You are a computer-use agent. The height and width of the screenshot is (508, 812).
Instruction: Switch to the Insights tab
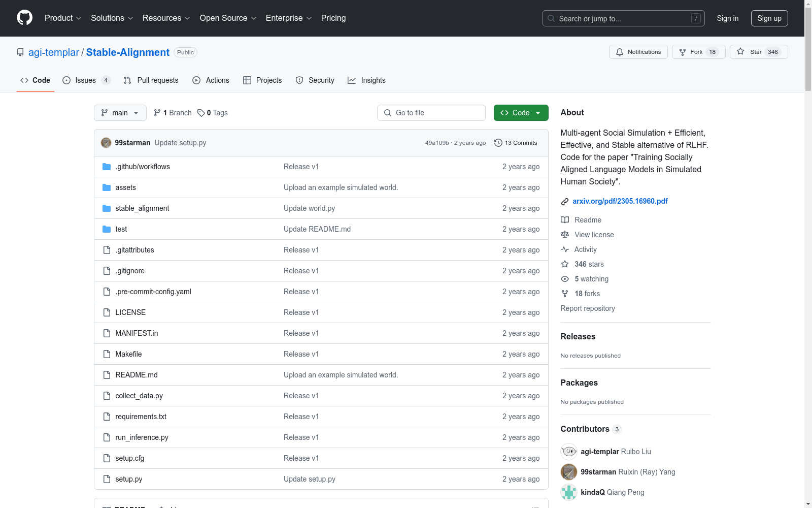[x=366, y=80]
